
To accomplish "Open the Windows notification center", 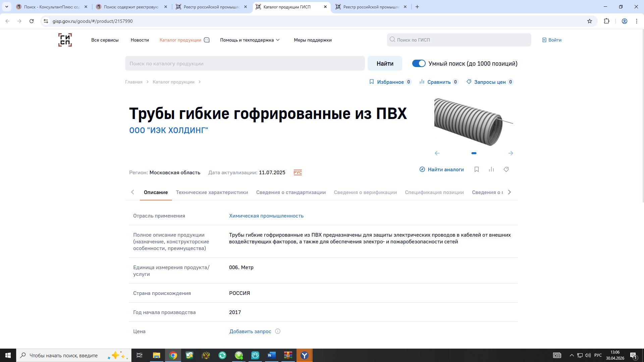I will click(x=633, y=355).
